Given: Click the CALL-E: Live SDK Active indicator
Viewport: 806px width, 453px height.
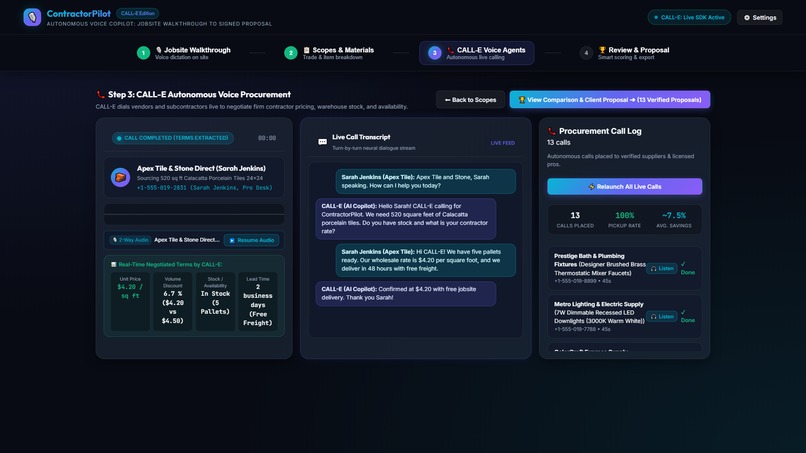Looking at the screenshot, I should tap(689, 17).
